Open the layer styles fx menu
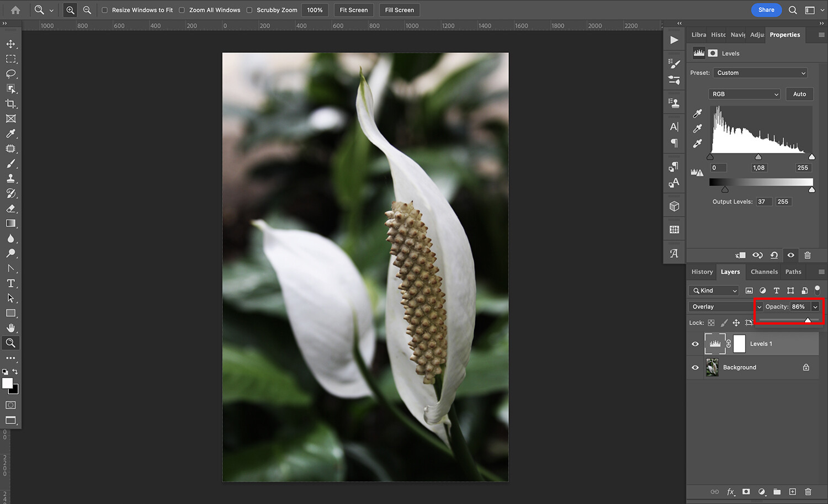Image resolution: width=828 pixels, height=504 pixels. tap(730, 491)
